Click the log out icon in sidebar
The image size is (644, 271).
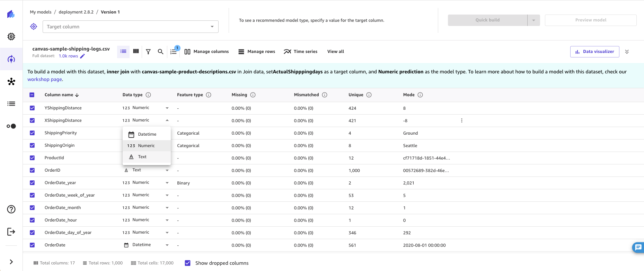click(11, 232)
